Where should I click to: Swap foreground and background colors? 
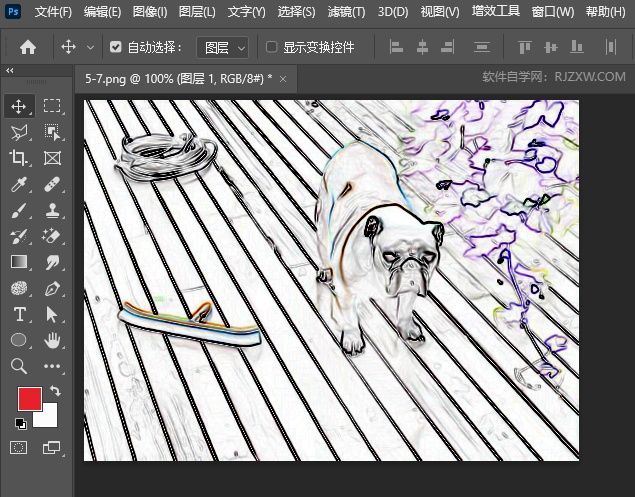pos(55,390)
